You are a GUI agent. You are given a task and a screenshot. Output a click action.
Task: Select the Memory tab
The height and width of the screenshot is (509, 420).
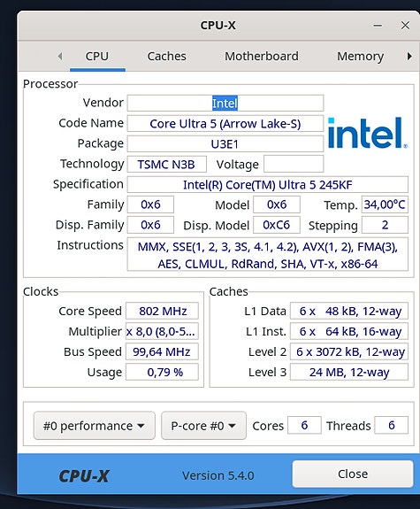point(361,56)
